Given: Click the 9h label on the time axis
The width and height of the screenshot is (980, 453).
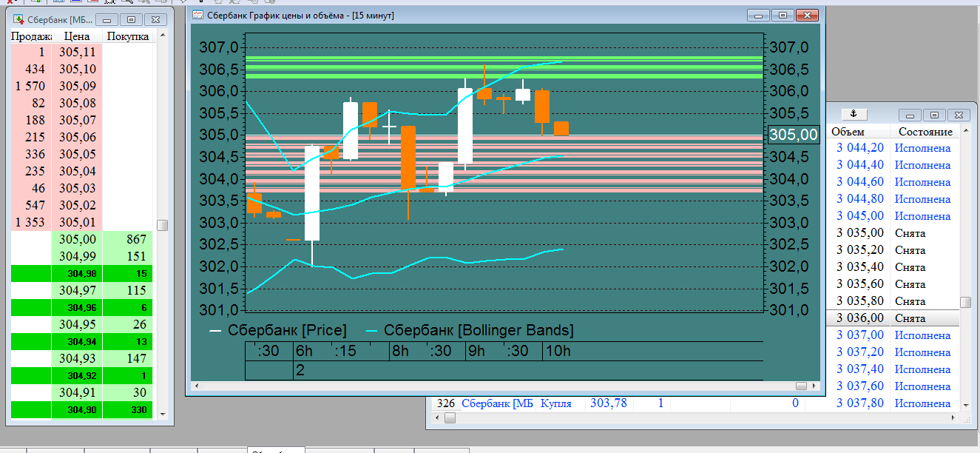Looking at the screenshot, I should pyautogui.click(x=476, y=351).
